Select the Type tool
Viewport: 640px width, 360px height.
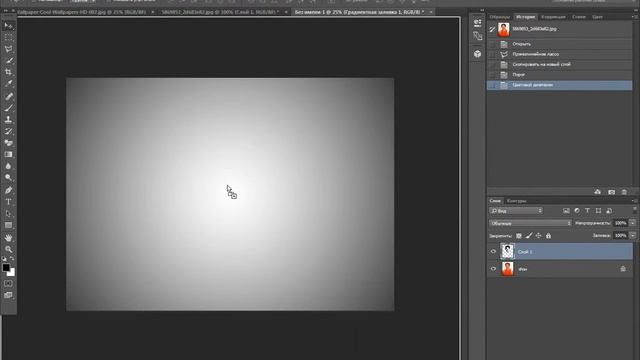pos(8,202)
